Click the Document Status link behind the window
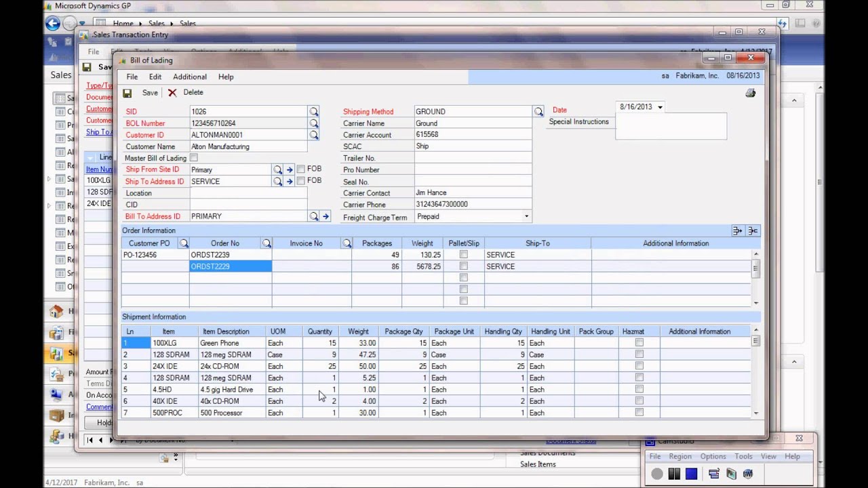This screenshot has height=488, width=868. (571, 441)
